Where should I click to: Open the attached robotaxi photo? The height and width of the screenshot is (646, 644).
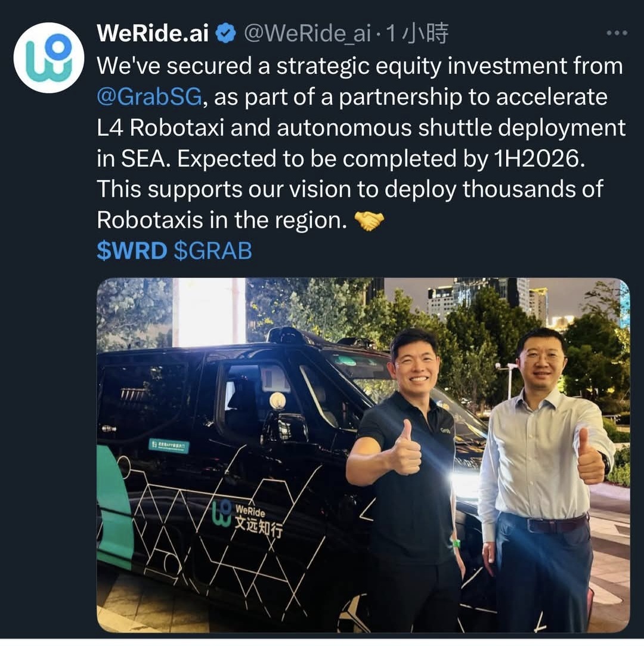pos(363,455)
